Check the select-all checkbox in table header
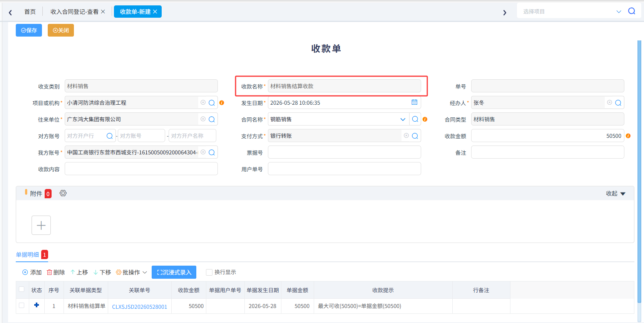644x323 pixels. [x=22, y=289]
